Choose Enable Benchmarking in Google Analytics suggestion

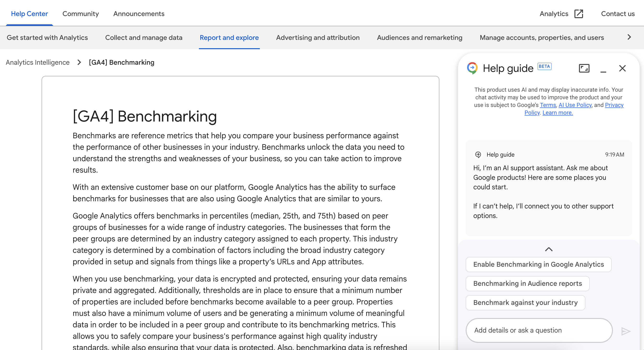538,264
